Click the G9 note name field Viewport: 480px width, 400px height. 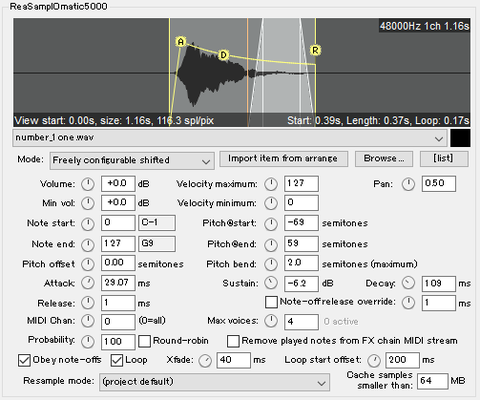[157, 244]
